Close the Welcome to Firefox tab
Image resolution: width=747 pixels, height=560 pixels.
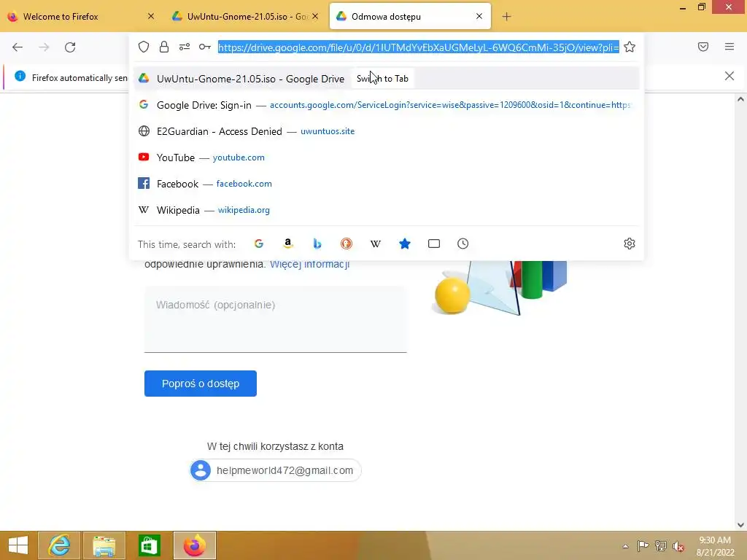(x=151, y=16)
